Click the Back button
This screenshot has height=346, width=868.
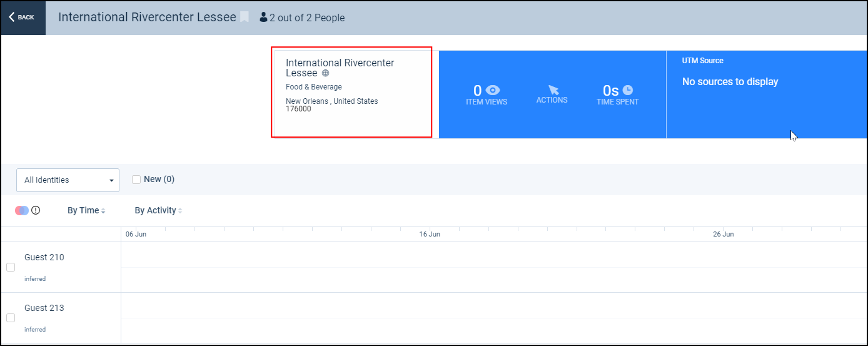click(23, 18)
